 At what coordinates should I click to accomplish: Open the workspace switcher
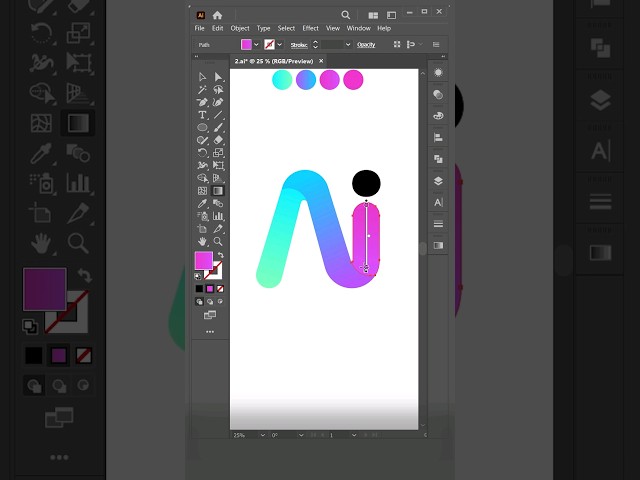click(x=391, y=15)
